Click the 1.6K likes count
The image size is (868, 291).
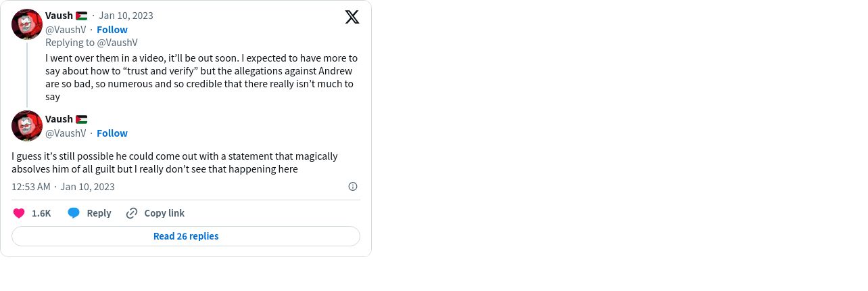click(x=41, y=213)
